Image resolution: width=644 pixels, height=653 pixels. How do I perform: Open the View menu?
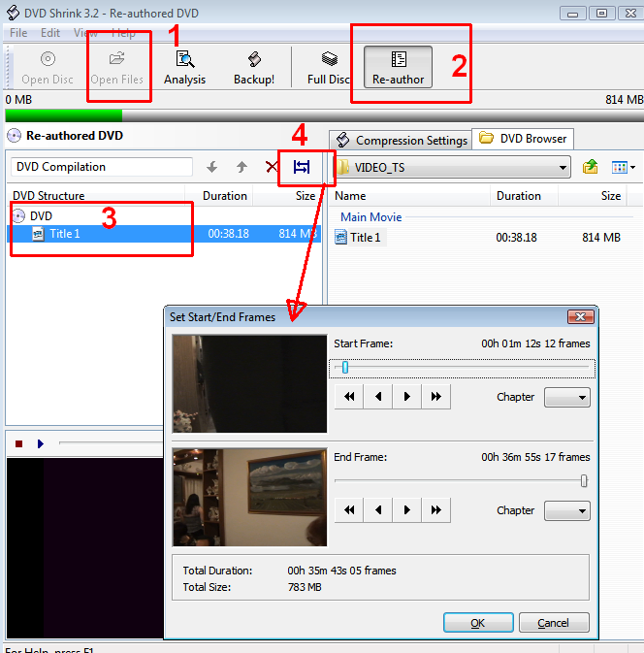pyautogui.click(x=85, y=33)
